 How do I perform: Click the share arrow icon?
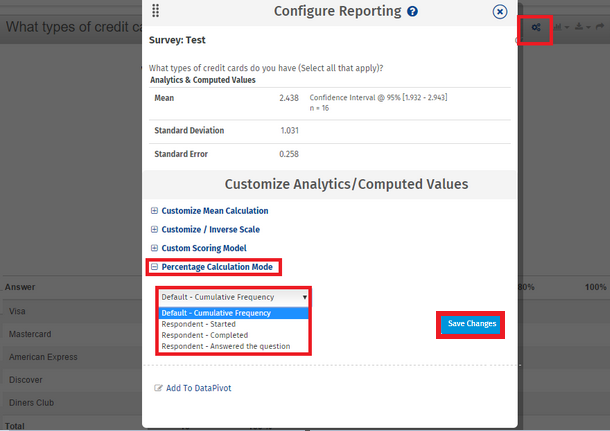click(600, 28)
